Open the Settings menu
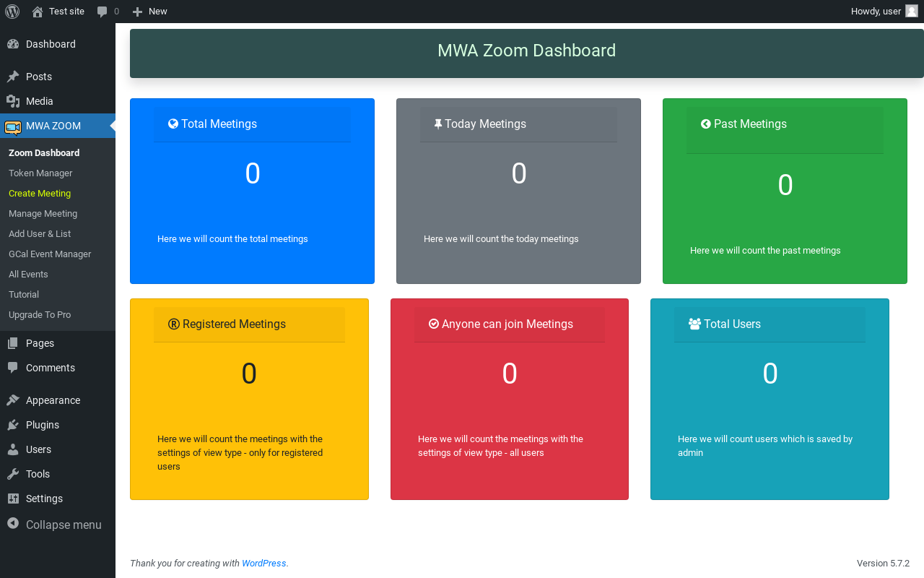This screenshot has height=578, width=924. [58, 499]
